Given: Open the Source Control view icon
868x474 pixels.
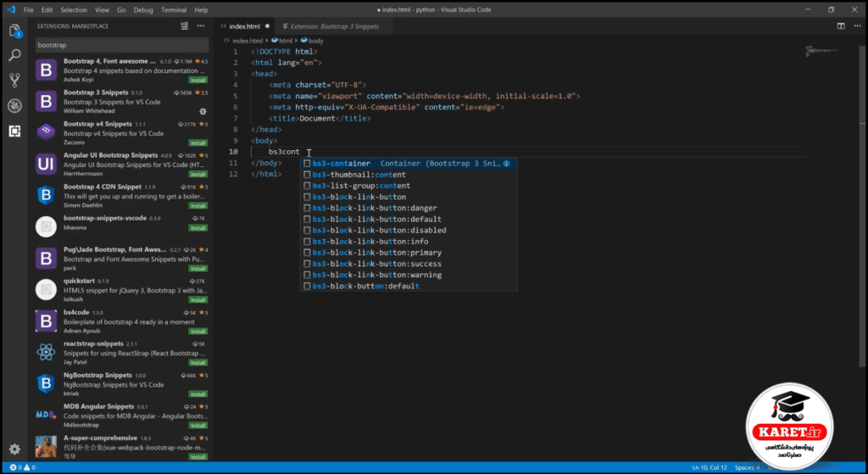Looking at the screenshot, I should coord(15,81).
